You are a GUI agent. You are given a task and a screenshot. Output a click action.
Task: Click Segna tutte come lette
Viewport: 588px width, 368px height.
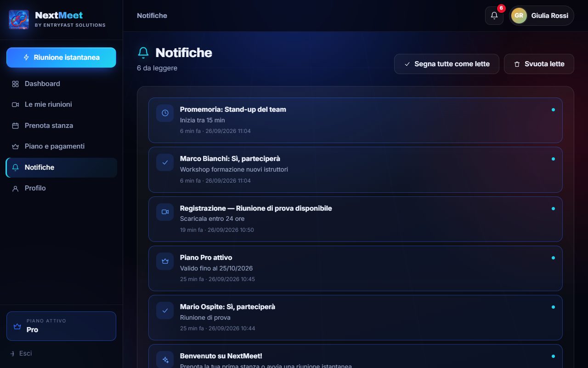tap(447, 64)
